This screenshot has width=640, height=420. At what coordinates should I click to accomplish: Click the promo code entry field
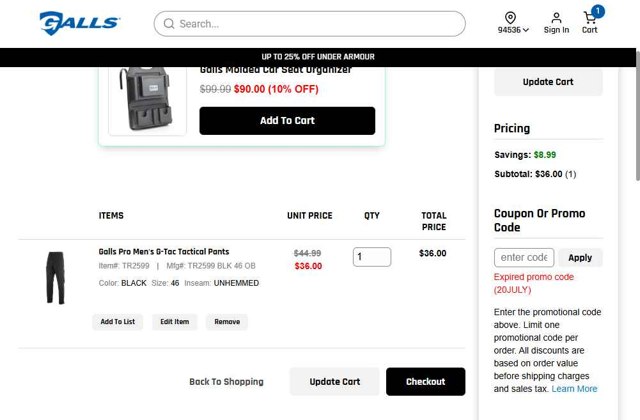tap(525, 257)
